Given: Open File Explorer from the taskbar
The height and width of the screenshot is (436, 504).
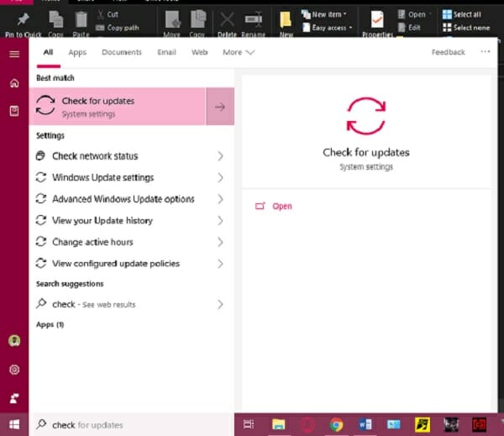Looking at the screenshot, I should click(x=278, y=424).
